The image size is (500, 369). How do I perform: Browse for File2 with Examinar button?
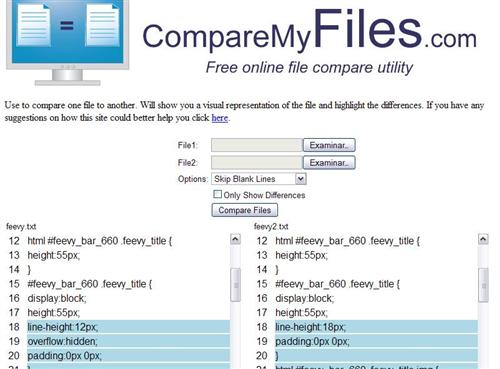pos(329,163)
